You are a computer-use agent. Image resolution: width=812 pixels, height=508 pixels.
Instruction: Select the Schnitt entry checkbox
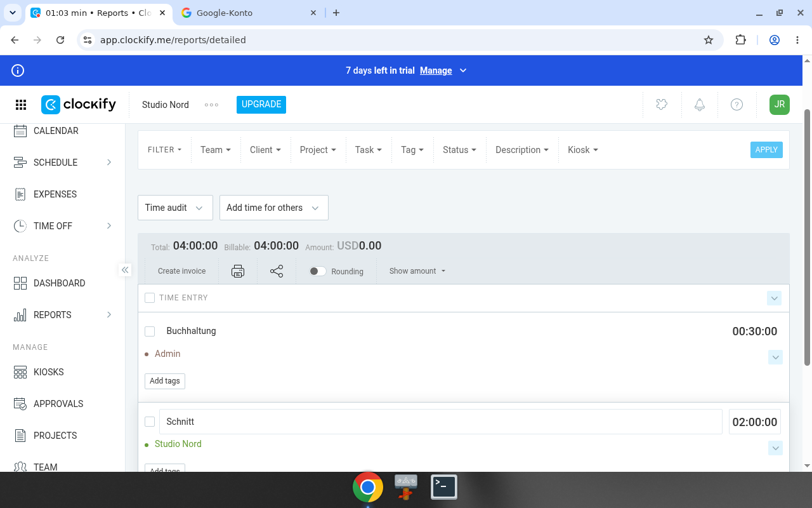pos(150,422)
